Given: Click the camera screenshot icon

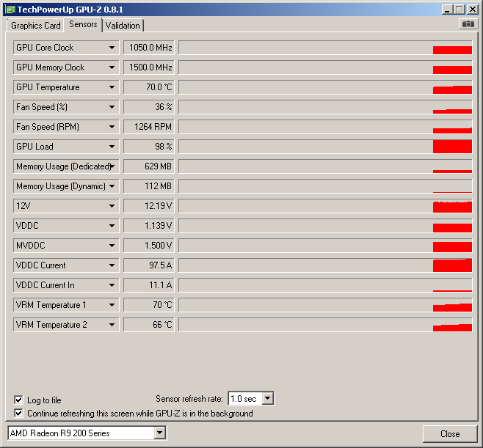Looking at the screenshot, I should coord(468,24).
